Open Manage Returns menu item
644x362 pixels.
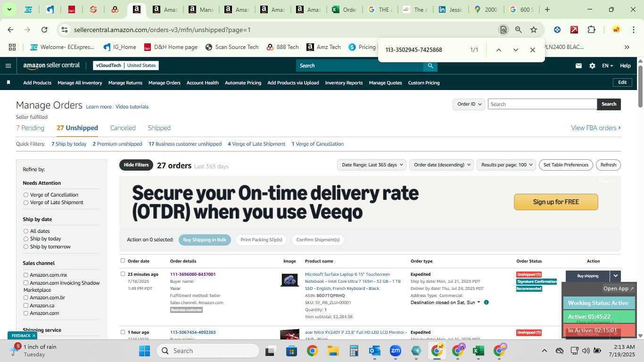[x=125, y=83]
